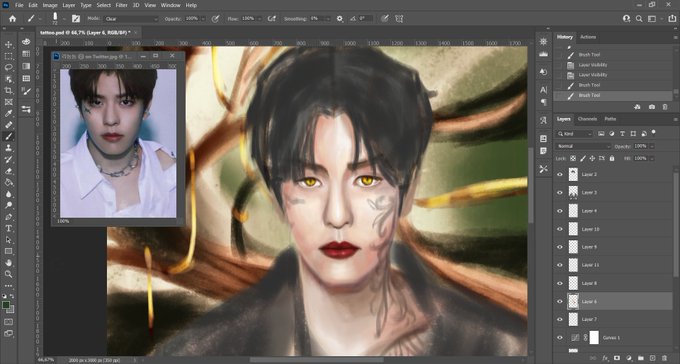The width and height of the screenshot is (680, 364).
Task: Select the Hand tool
Action: point(8,262)
